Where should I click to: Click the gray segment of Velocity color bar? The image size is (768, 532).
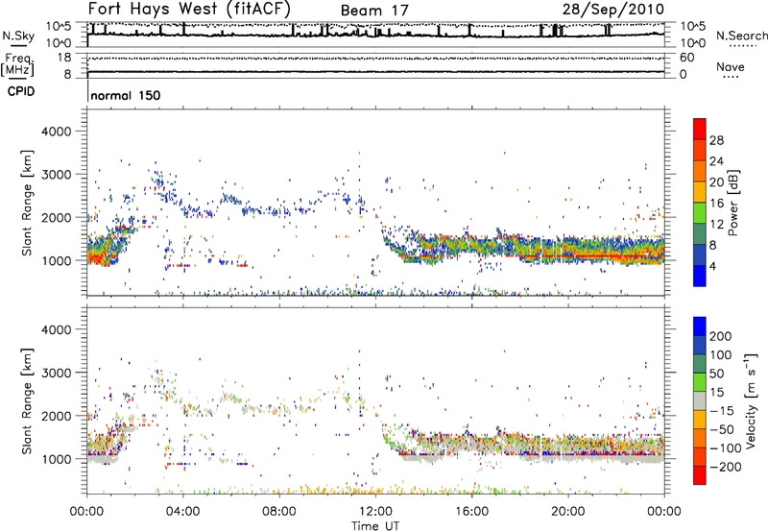coord(700,400)
